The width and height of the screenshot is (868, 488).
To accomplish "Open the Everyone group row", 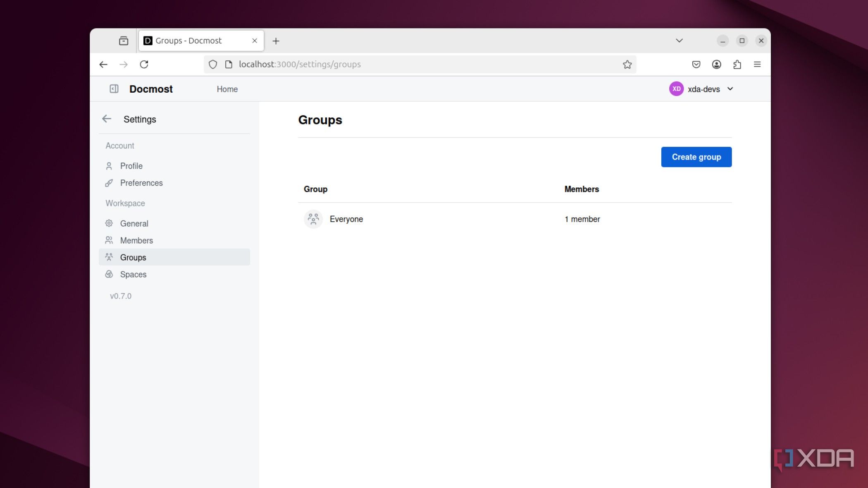I will point(515,219).
